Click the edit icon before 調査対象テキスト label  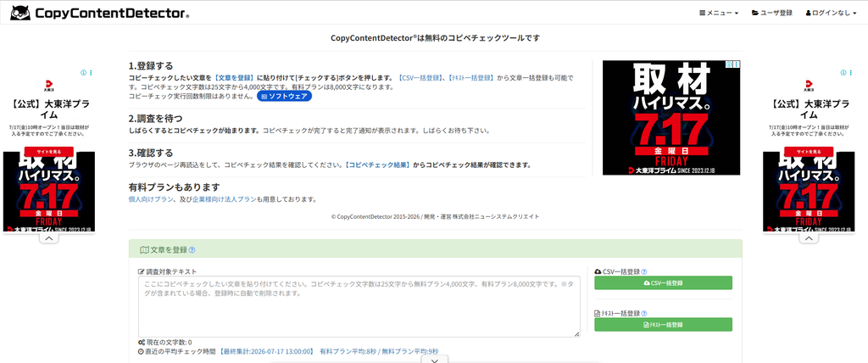tap(142, 271)
